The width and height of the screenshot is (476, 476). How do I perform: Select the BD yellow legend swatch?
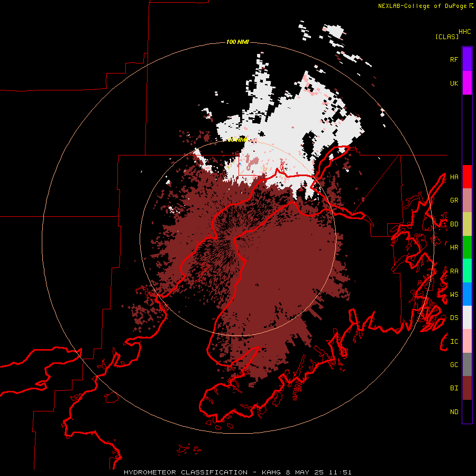[x=467, y=224]
